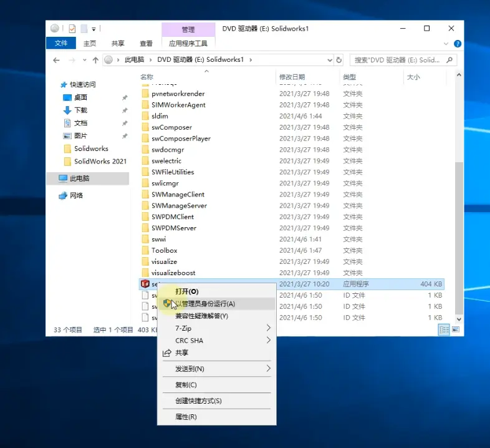This screenshot has width=490, height=448.
Task: Click This PC (此电脑) breadcrumb segment
Action: tap(135, 60)
